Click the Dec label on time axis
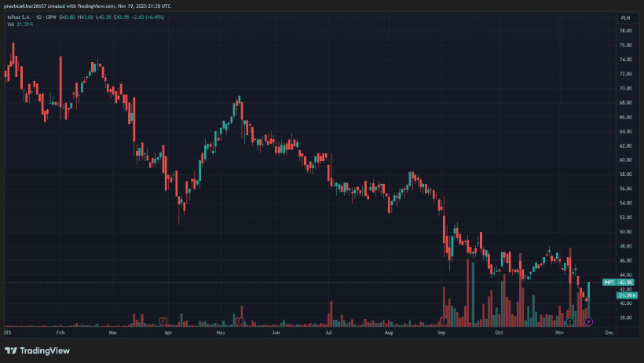 coord(609,333)
